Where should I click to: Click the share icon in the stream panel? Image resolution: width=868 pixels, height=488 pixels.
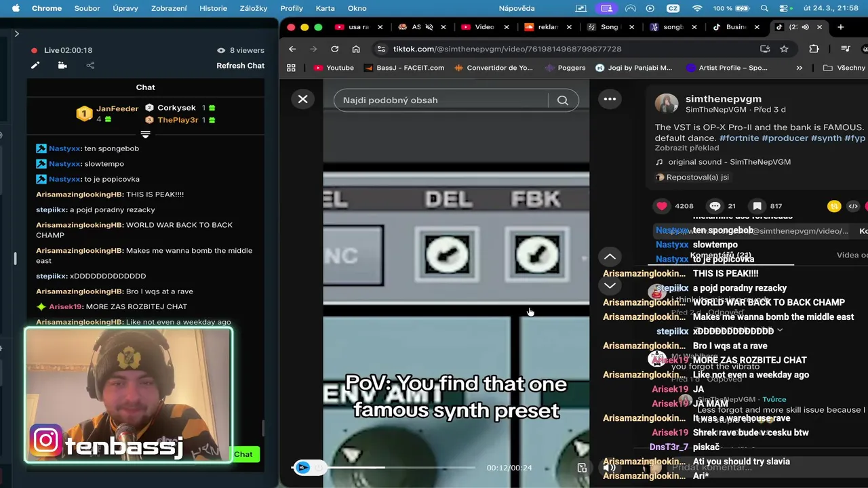tap(90, 65)
